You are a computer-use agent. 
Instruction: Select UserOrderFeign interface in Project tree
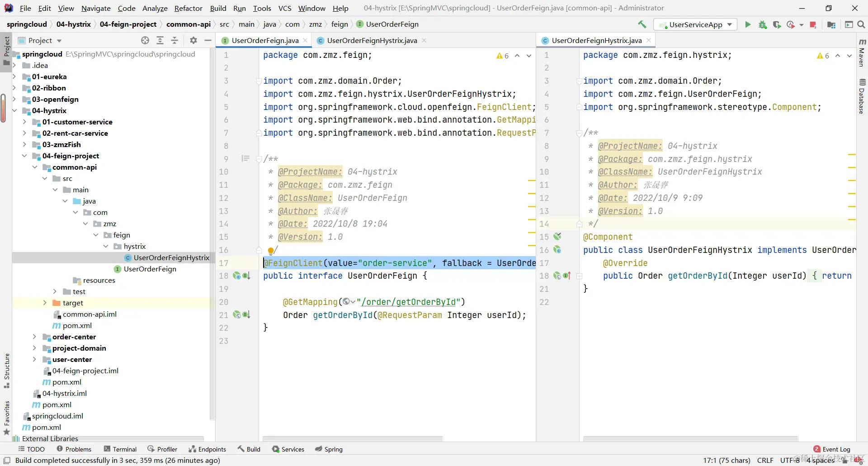[x=150, y=269]
